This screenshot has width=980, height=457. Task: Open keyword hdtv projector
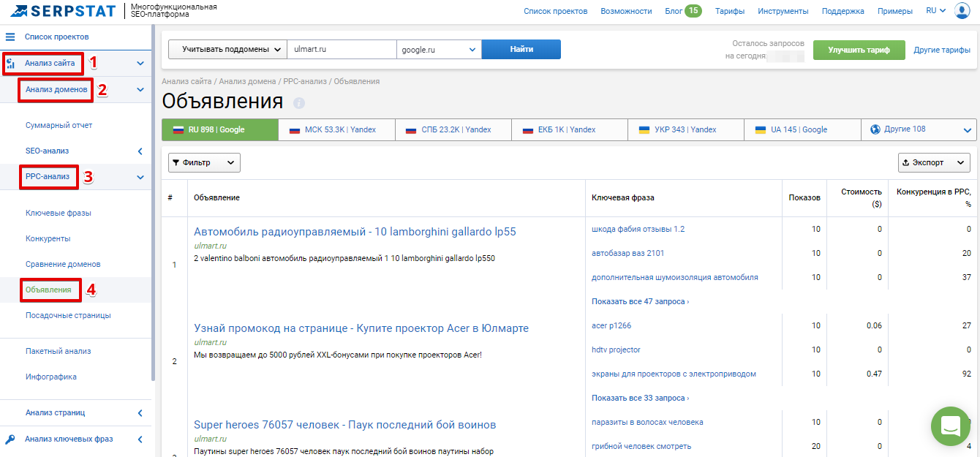click(x=616, y=350)
